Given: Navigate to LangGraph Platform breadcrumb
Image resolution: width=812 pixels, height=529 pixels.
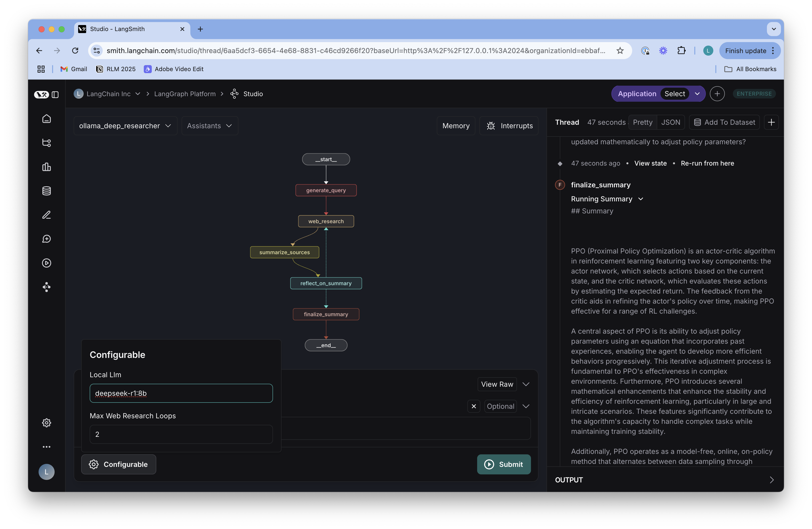Looking at the screenshot, I should pyautogui.click(x=185, y=93).
